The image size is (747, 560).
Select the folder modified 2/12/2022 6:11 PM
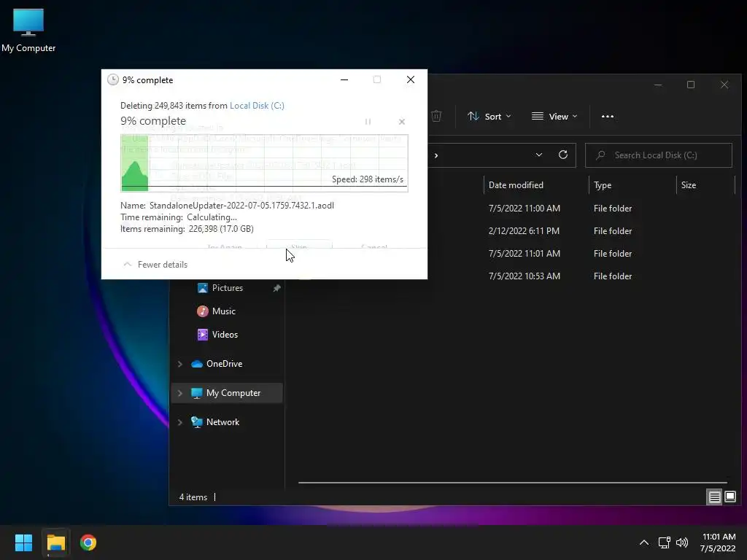coord(524,231)
